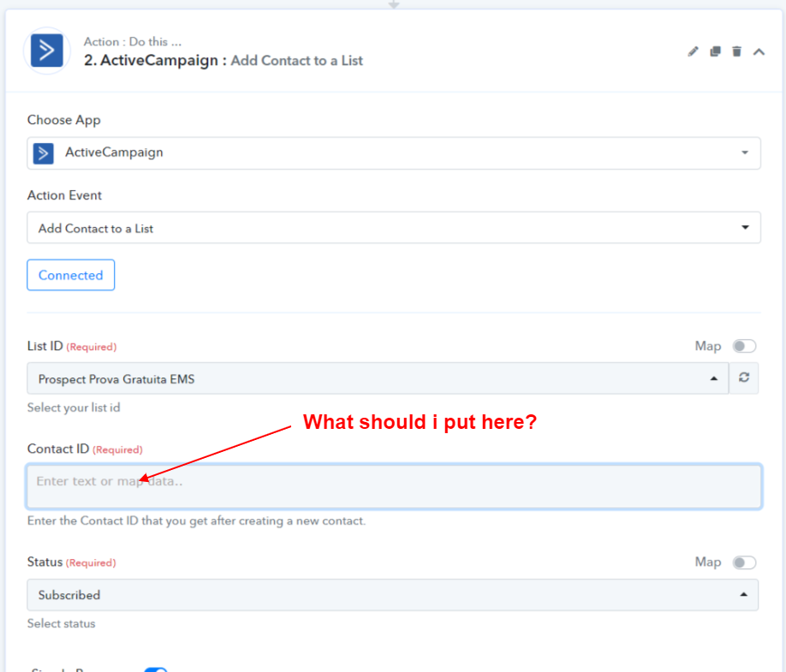Click the Connected button

click(71, 275)
